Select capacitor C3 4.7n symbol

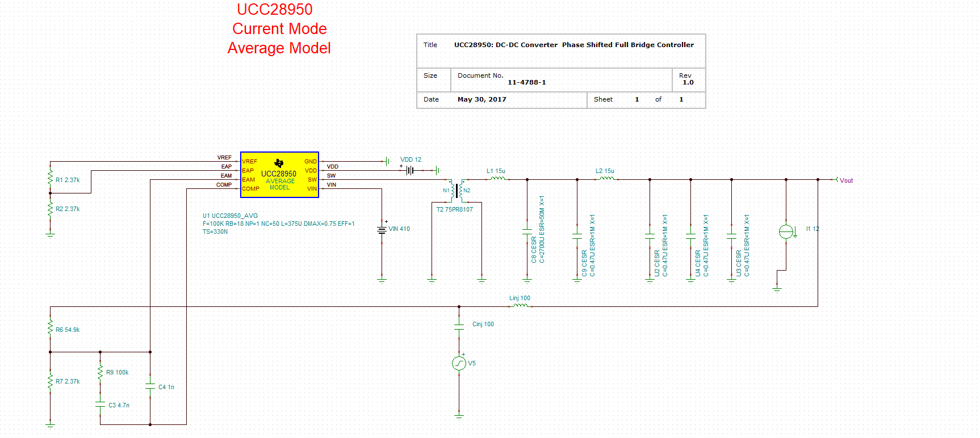pos(100,405)
